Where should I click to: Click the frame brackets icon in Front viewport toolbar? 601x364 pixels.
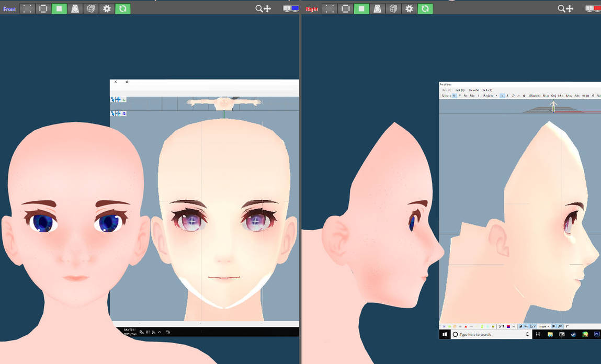[43, 8]
